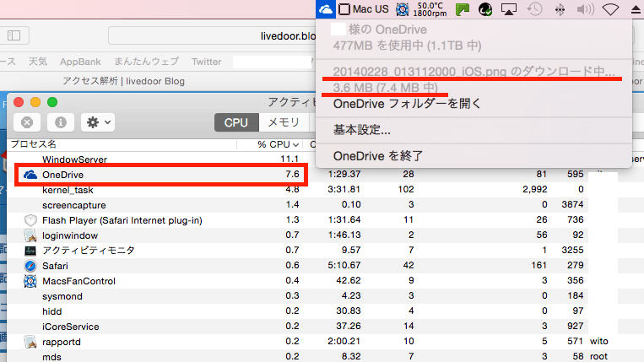Switch to the メモリ tab
Screen dimensions: 644x362
point(284,122)
